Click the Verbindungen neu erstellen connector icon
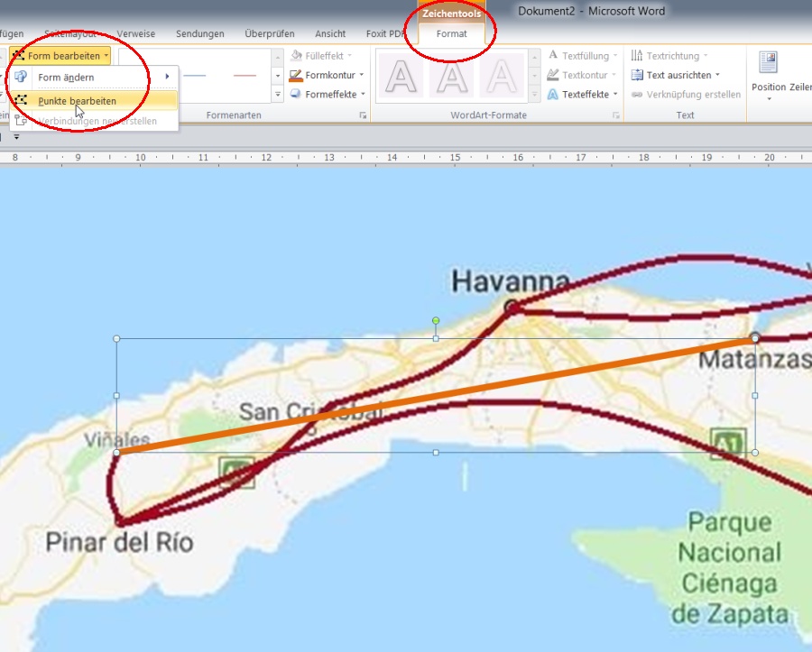Screen dimensions: 812x652 point(21,121)
